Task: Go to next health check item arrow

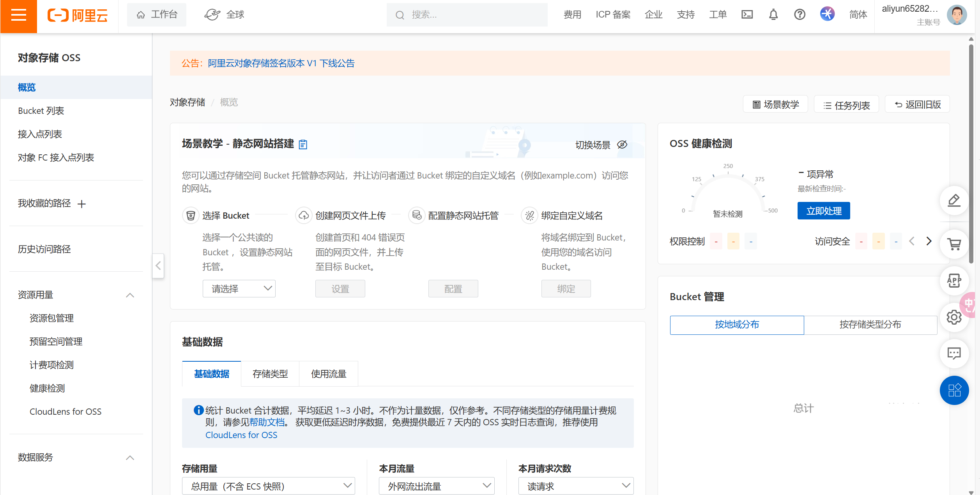Action: tap(929, 241)
